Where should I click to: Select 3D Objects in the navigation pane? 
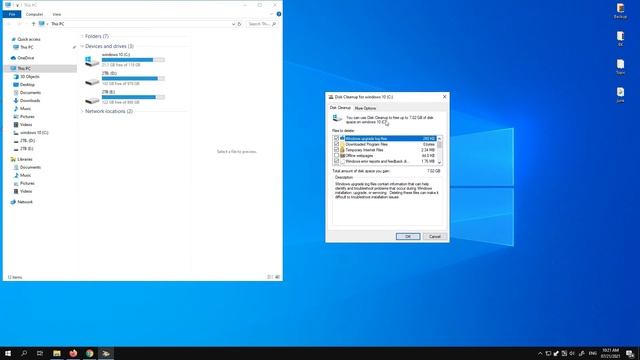(x=29, y=77)
